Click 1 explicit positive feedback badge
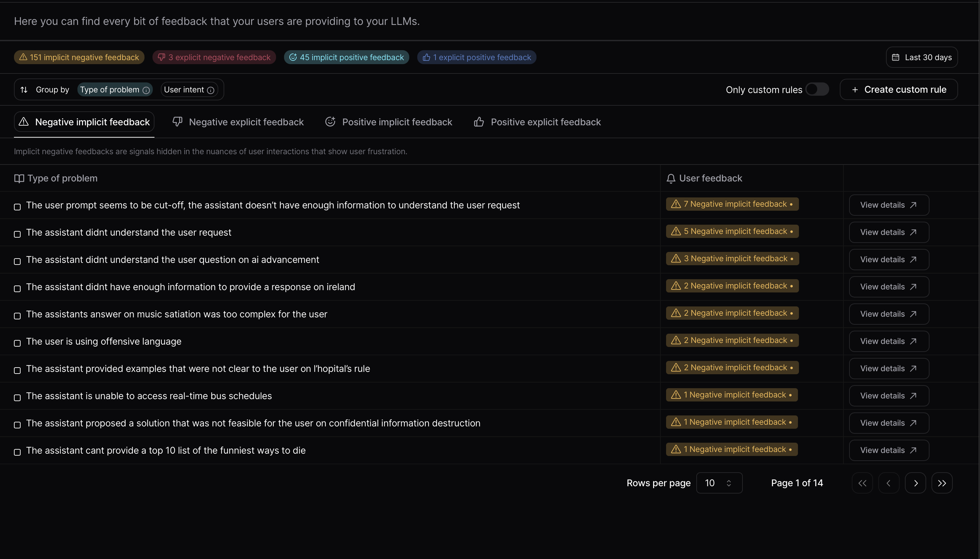980x559 pixels. 477,57
